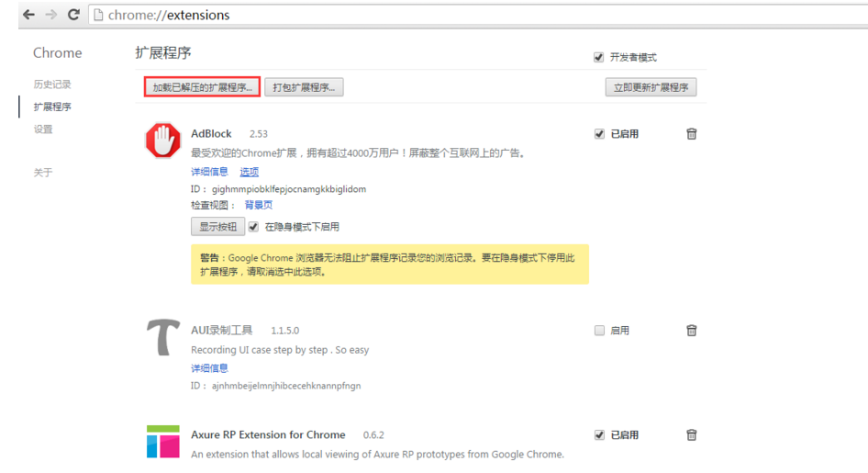Click the AdBlock extension name
The width and height of the screenshot is (868, 473).
coord(211,133)
